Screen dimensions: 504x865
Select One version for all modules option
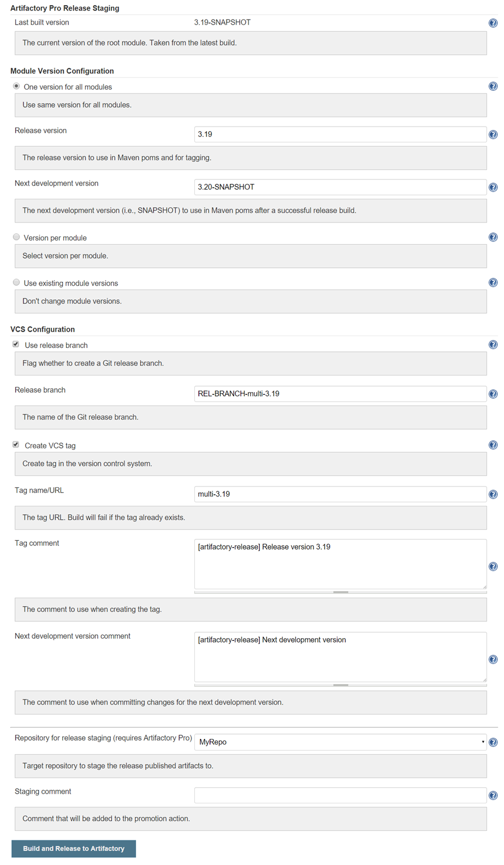16,86
